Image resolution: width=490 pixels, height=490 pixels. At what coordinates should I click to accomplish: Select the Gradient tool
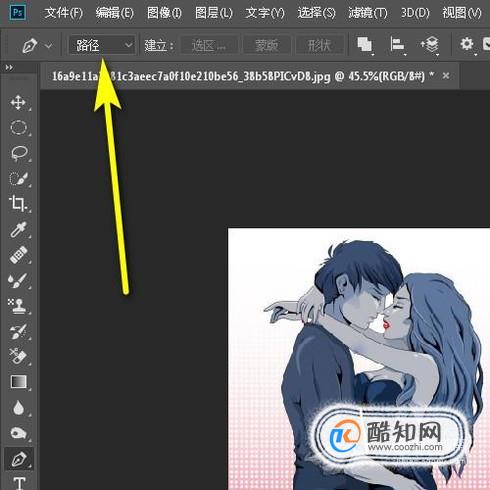pos(19,382)
